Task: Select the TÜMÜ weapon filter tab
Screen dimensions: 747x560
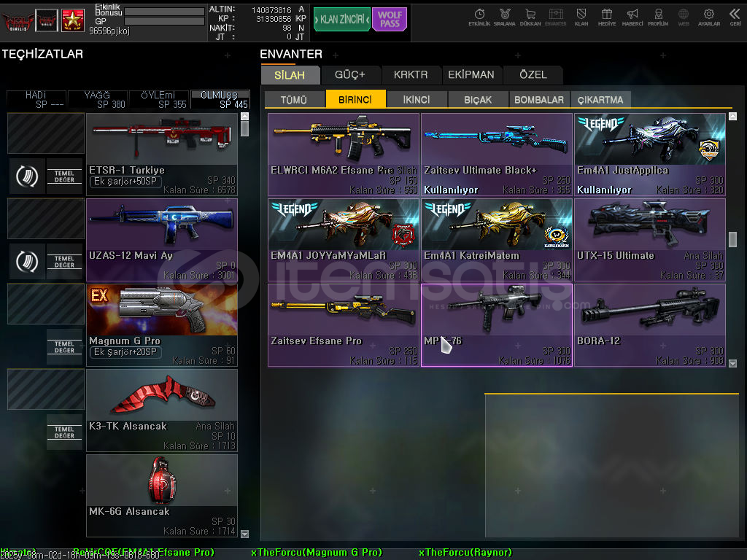Action: click(x=294, y=99)
